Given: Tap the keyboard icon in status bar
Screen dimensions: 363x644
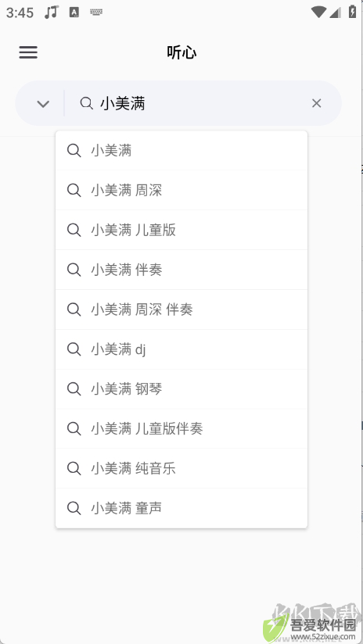Looking at the screenshot, I should [x=96, y=13].
